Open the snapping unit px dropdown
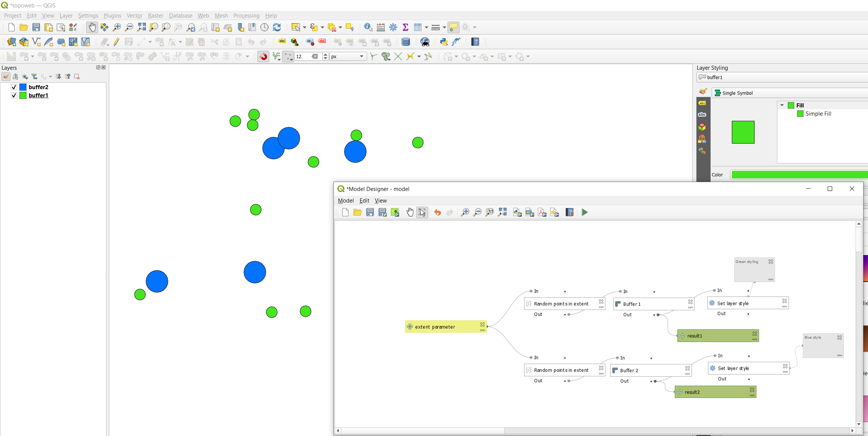The width and height of the screenshot is (868, 436). [x=348, y=56]
